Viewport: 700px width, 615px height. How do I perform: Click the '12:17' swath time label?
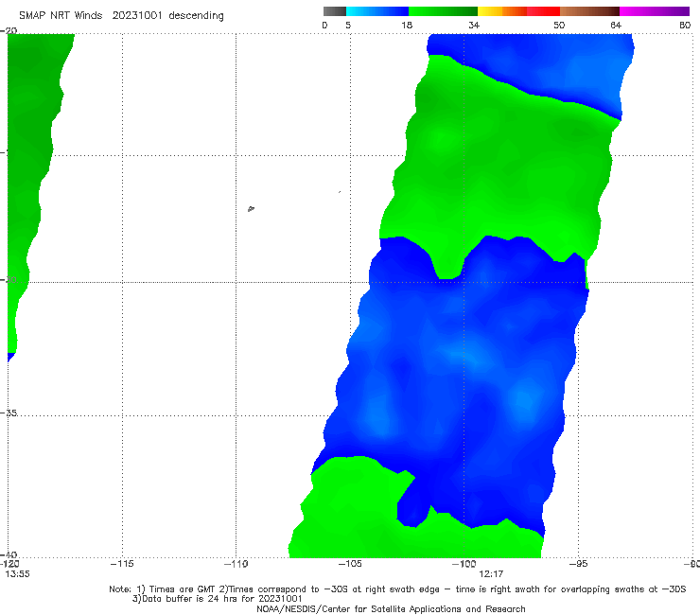(x=491, y=574)
